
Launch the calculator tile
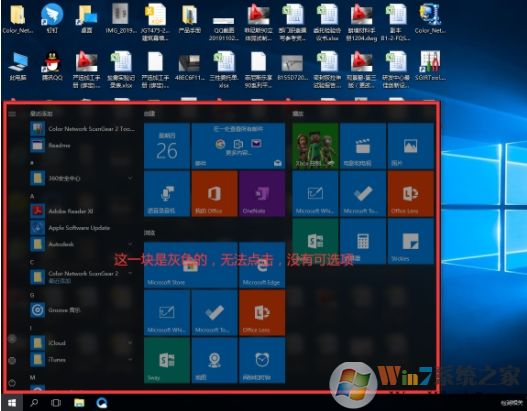tap(363, 241)
